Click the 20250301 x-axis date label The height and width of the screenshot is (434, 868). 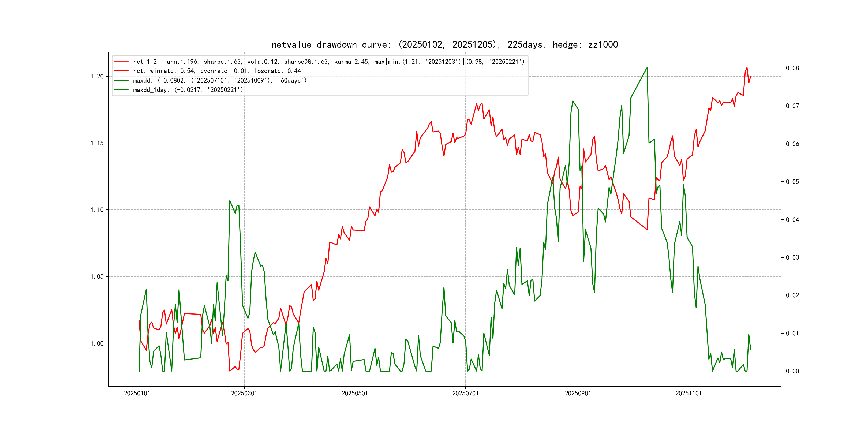244,393
